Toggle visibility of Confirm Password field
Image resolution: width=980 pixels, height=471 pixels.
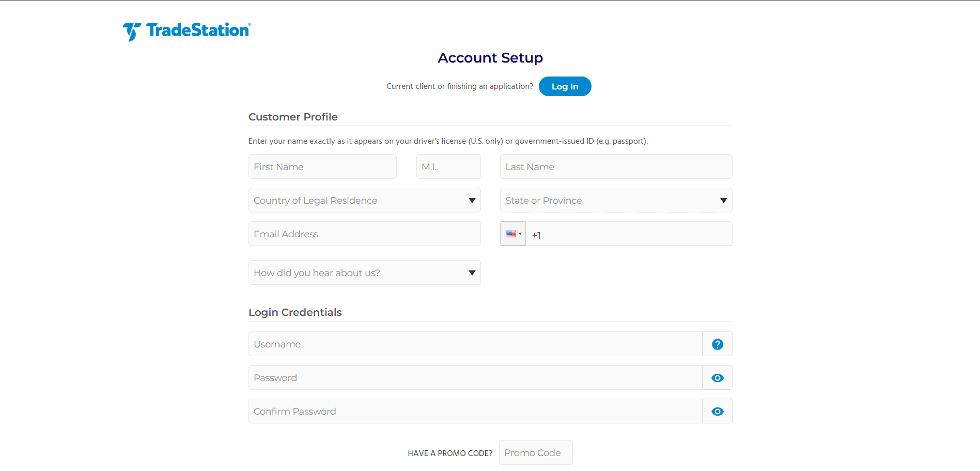[717, 412]
